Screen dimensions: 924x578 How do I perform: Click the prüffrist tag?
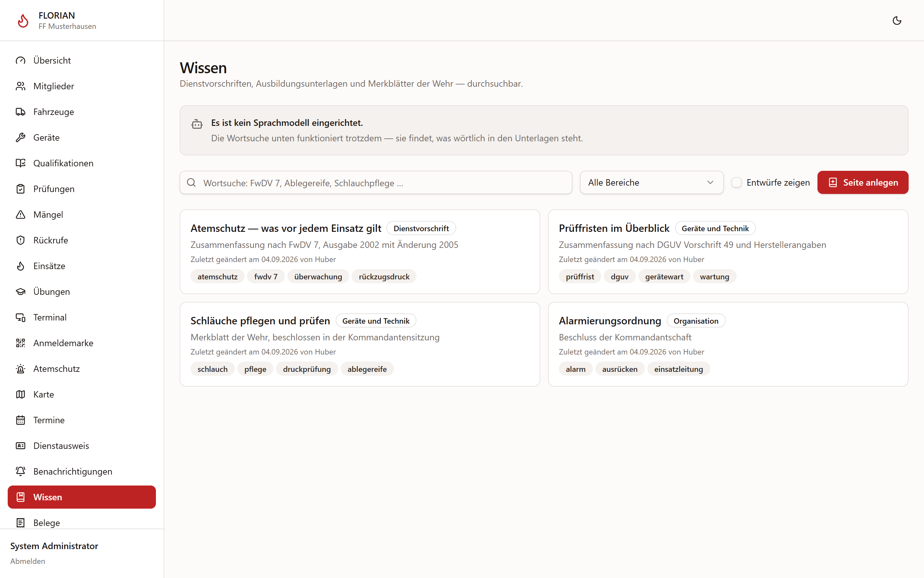[580, 276]
